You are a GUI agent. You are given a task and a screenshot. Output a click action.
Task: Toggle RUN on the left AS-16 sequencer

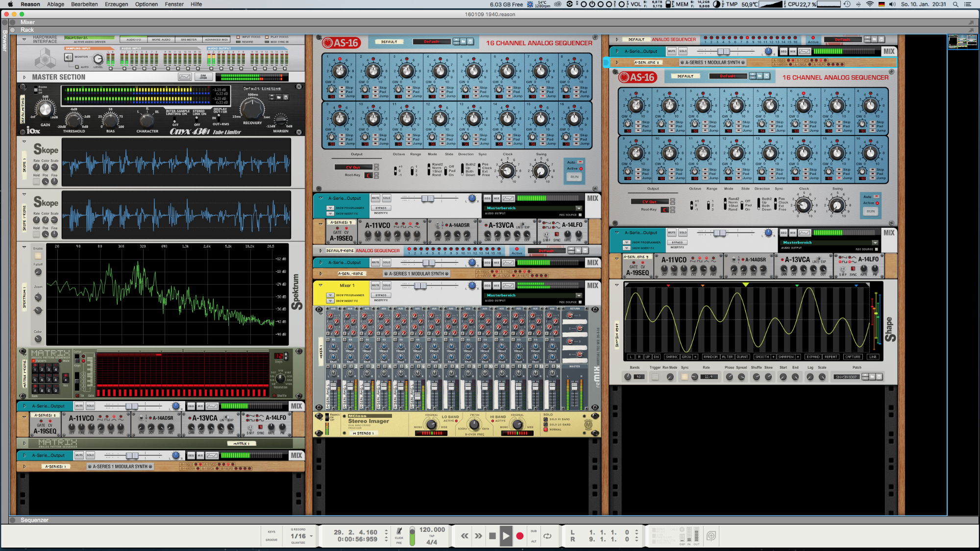[x=574, y=177]
